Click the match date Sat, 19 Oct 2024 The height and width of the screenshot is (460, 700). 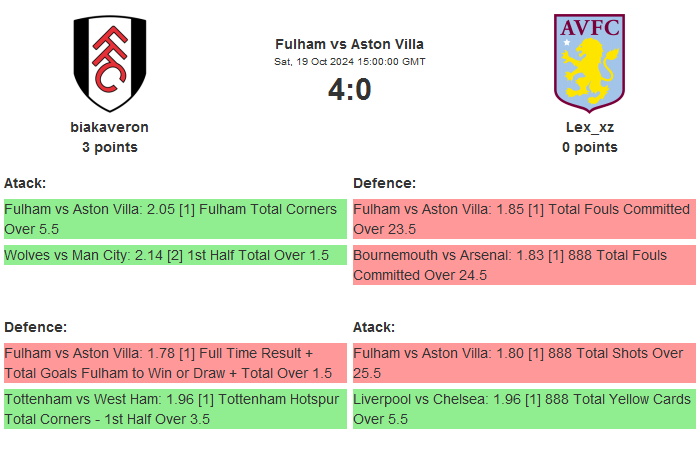349,62
